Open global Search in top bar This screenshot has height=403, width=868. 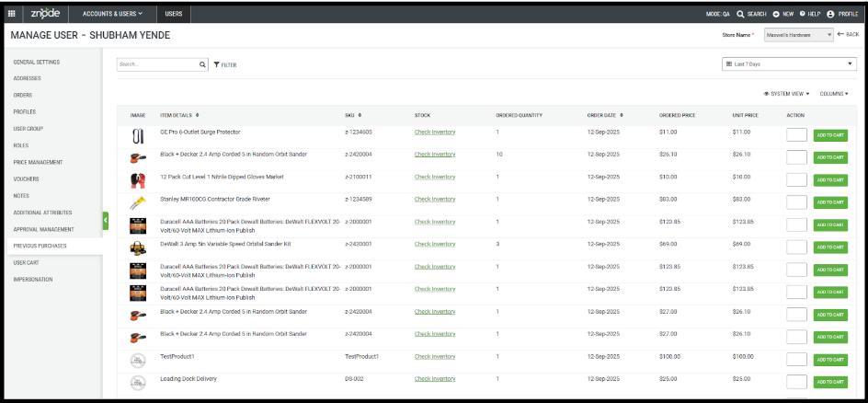coord(752,14)
